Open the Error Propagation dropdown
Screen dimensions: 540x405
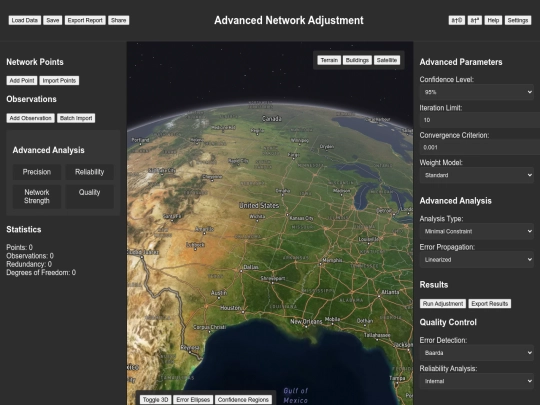coord(477,260)
